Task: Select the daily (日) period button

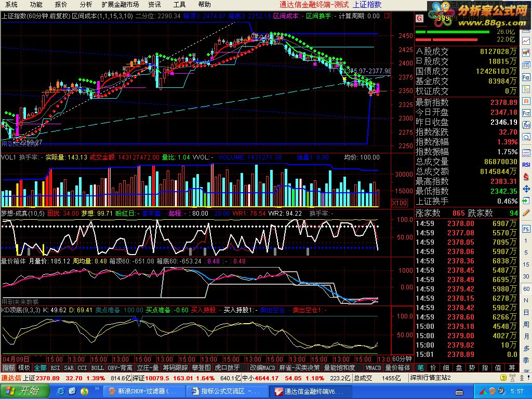Action: click(526, 312)
